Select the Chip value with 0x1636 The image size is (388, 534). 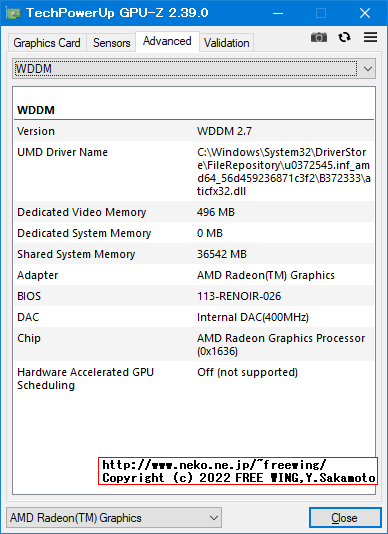[281, 345]
